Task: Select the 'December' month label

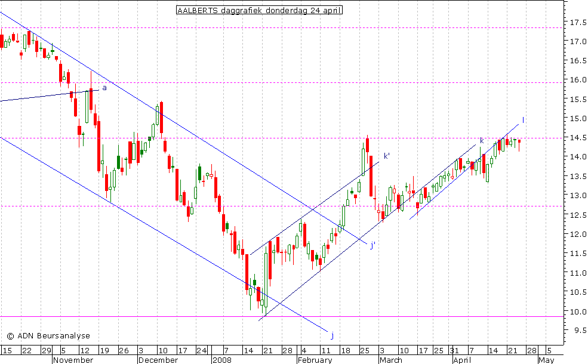Action: pyautogui.click(x=158, y=360)
